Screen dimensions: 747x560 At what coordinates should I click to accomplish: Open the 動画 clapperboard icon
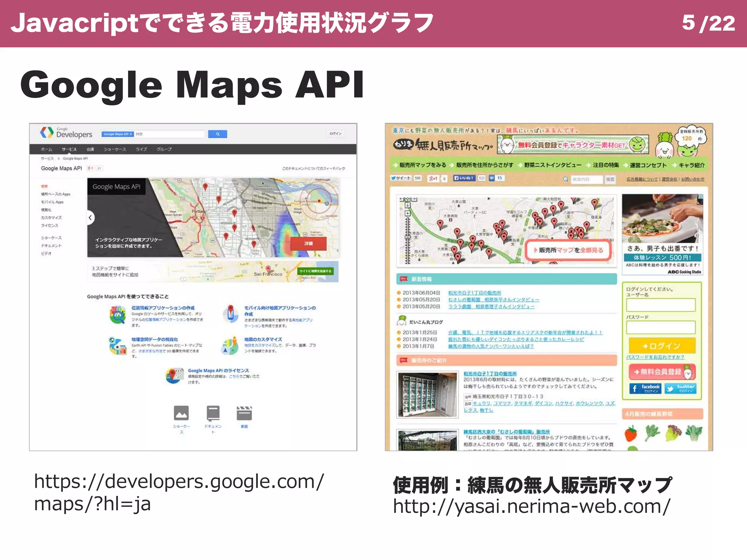coord(244,413)
